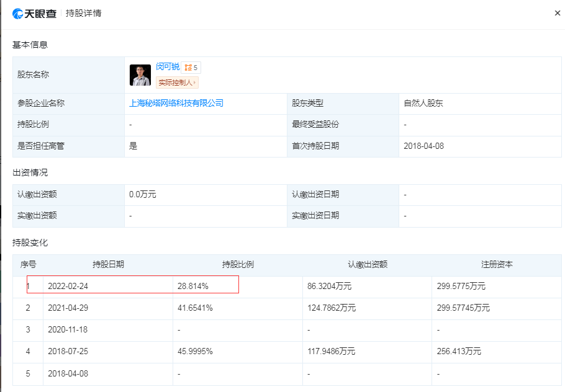
Task: Click the 45.9995% shareholding ratio value
Action: pyautogui.click(x=196, y=351)
